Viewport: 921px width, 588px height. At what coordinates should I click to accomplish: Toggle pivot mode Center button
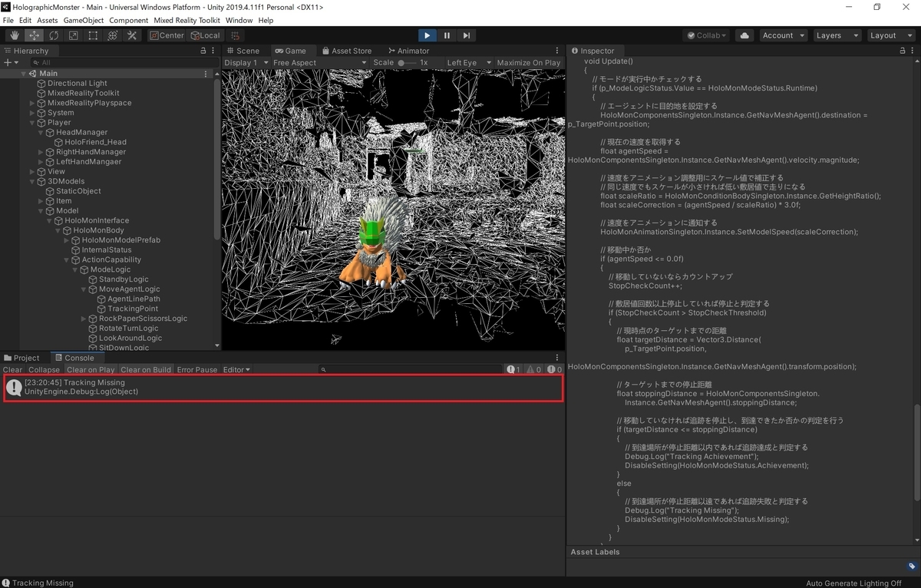pyautogui.click(x=167, y=35)
